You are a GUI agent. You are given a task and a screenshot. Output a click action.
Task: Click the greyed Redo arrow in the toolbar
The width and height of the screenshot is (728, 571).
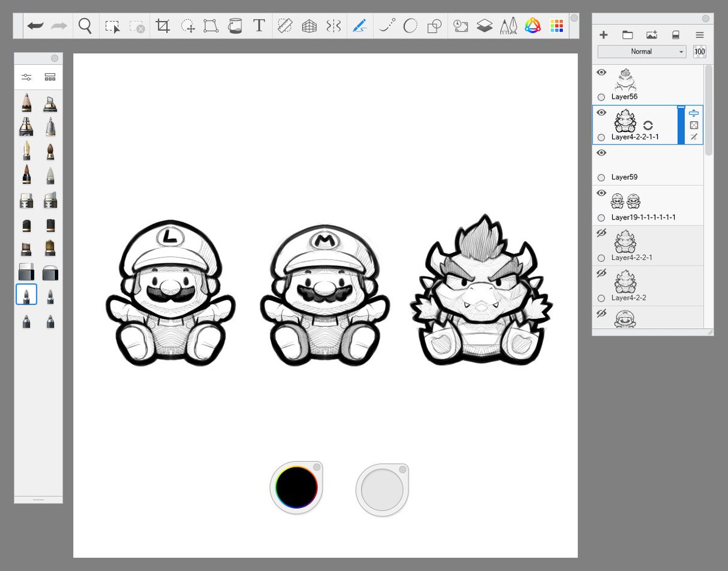coord(59,26)
